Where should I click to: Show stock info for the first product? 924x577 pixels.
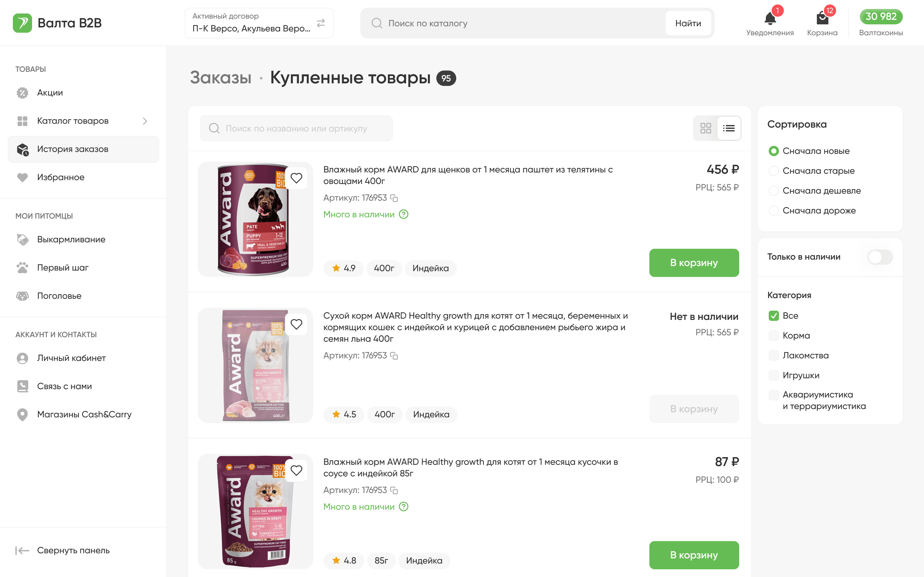point(404,214)
